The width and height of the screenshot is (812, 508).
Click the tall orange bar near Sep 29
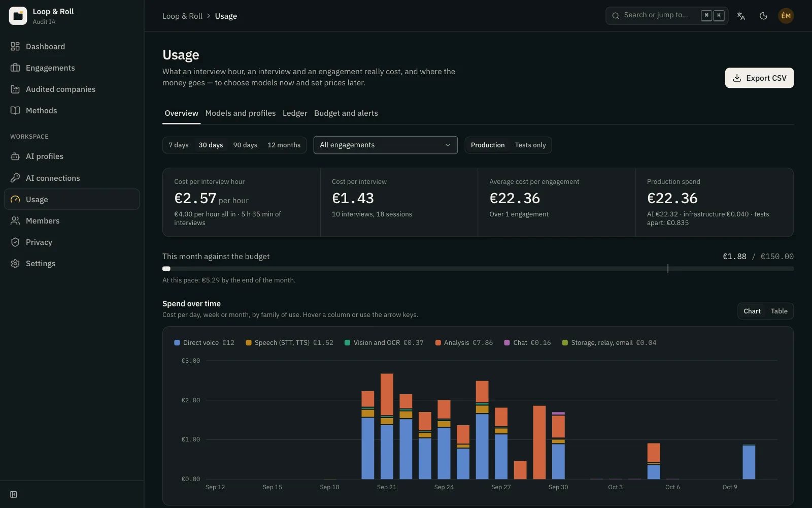coord(539,442)
